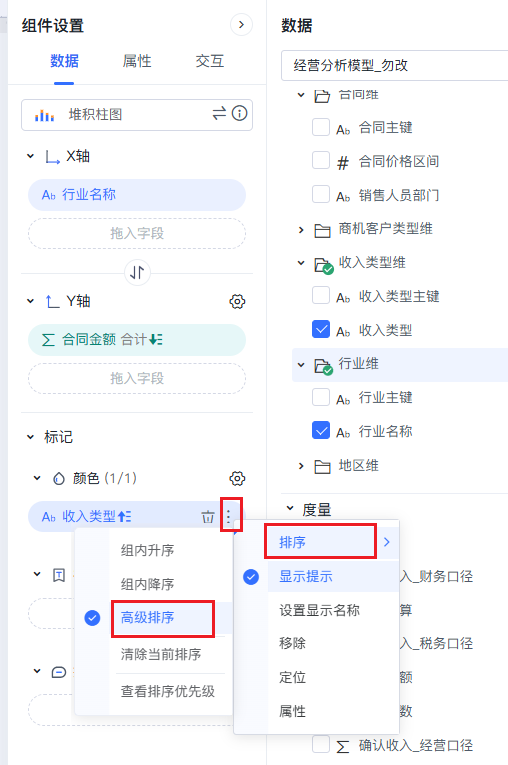The image size is (508, 765).
Task: Open the chart info icon
Action: click(239, 114)
